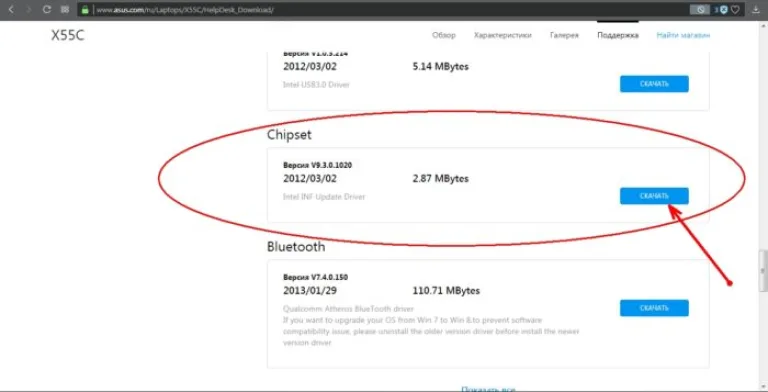This screenshot has width=768, height=392.
Task: Click the Intel USB3.0 Driver description
Action: (316, 85)
